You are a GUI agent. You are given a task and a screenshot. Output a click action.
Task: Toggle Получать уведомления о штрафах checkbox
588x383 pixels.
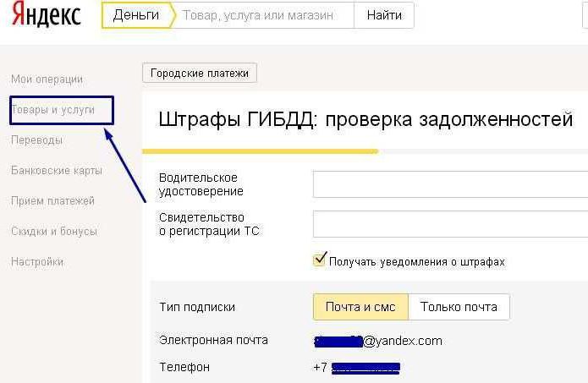[319, 260]
